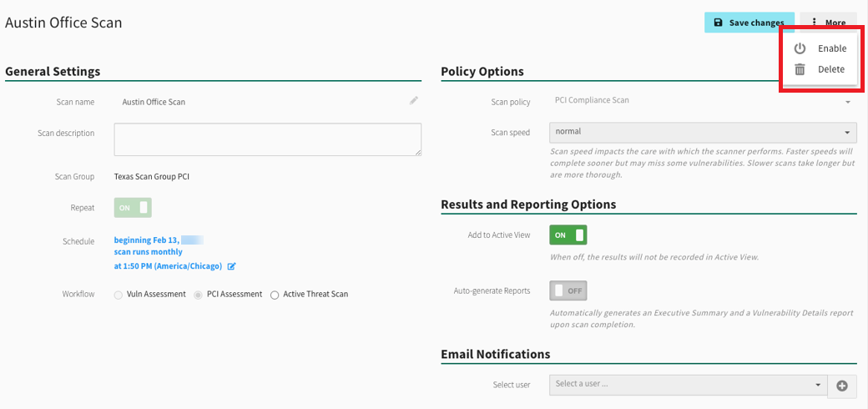Choose Delete from the More menu

click(x=830, y=69)
